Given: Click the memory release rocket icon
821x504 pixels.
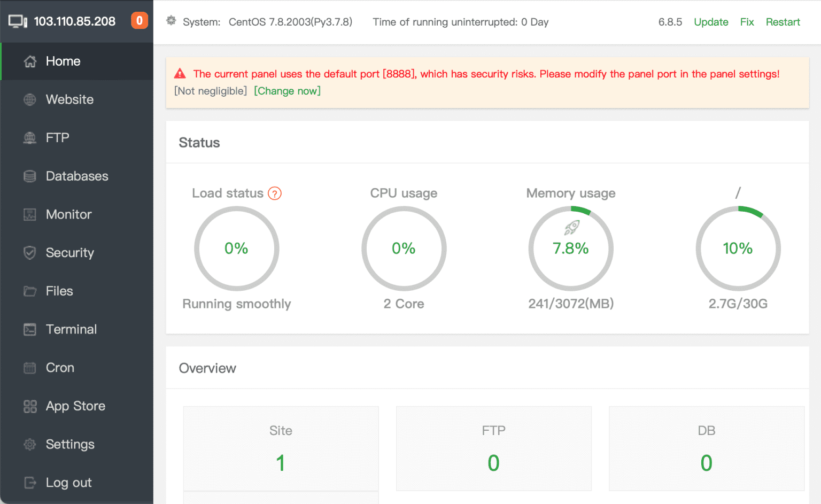Looking at the screenshot, I should click(x=571, y=228).
